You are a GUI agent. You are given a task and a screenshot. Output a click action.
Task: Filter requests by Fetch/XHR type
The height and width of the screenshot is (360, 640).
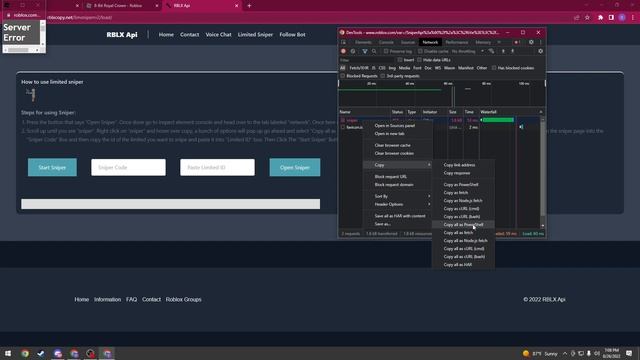(359, 68)
